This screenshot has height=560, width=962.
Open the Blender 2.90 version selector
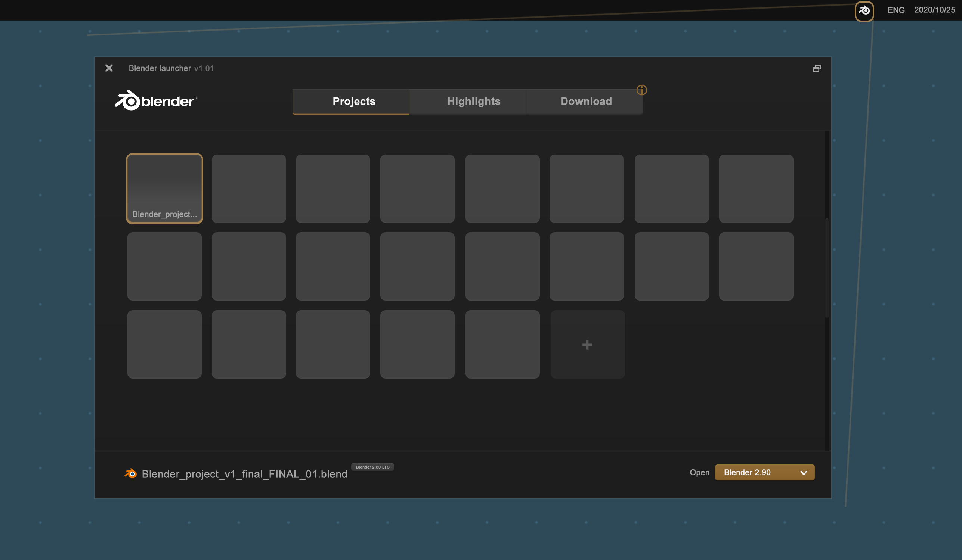pos(765,472)
